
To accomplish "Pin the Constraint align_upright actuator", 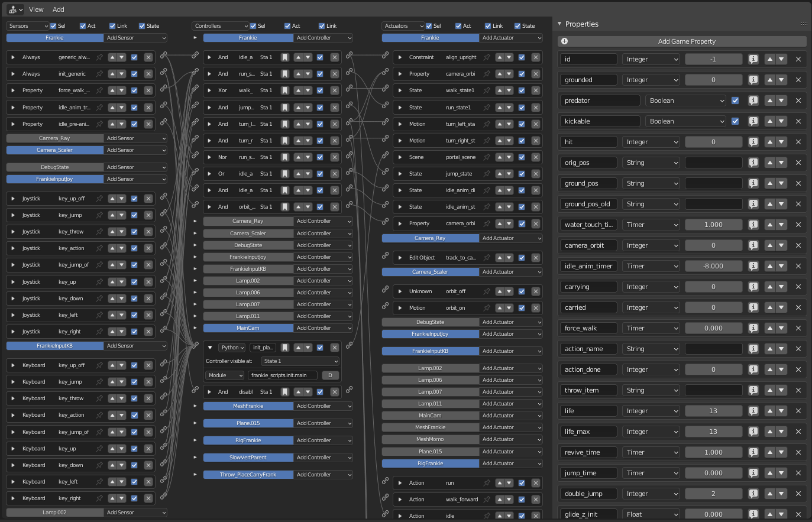I will pos(487,57).
